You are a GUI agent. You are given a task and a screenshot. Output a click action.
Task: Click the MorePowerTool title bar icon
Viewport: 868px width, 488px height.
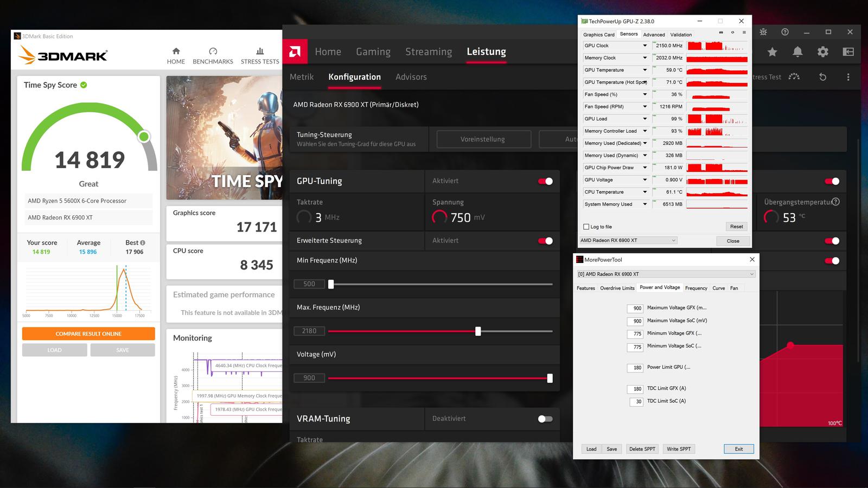(x=580, y=260)
